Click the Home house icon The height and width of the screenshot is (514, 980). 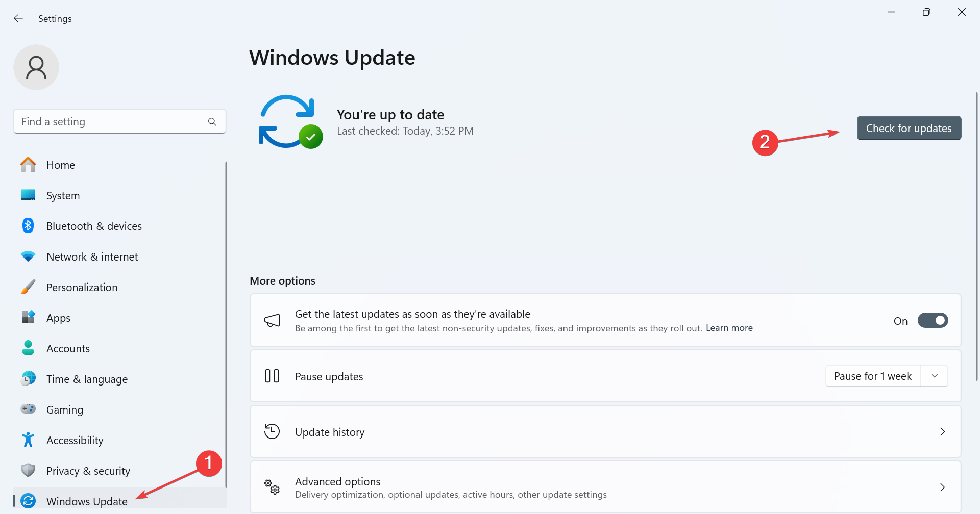tap(28, 165)
